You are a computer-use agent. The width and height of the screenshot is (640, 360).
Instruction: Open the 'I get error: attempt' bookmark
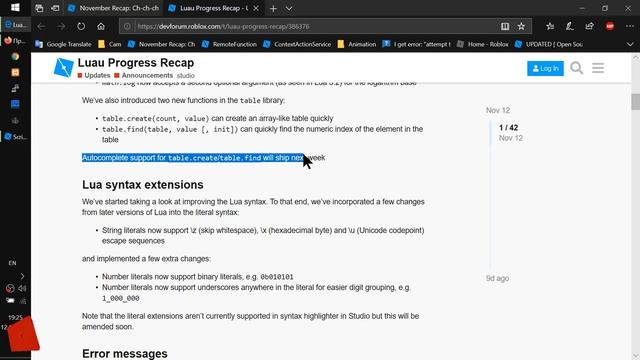(x=416, y=44)
